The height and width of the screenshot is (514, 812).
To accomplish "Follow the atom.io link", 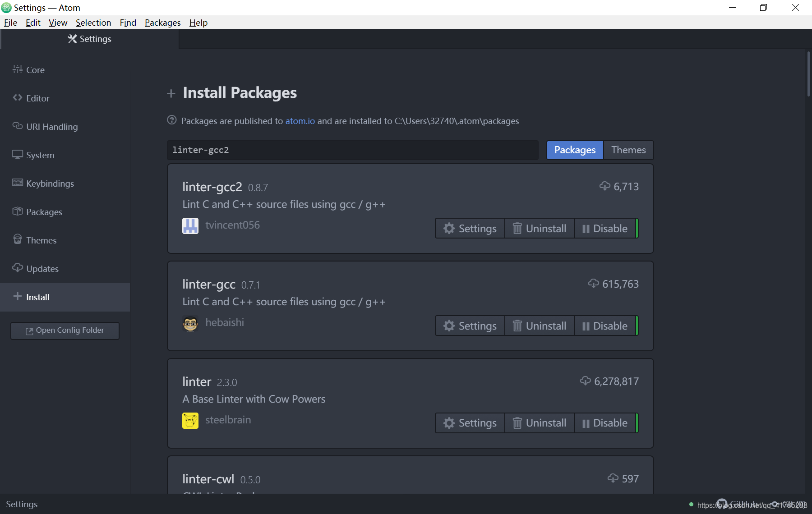I will [300, 121].
